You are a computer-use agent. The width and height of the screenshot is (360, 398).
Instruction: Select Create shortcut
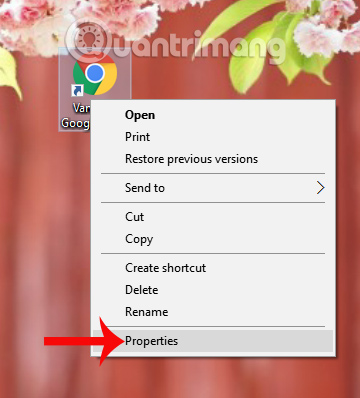click(213, 268)
